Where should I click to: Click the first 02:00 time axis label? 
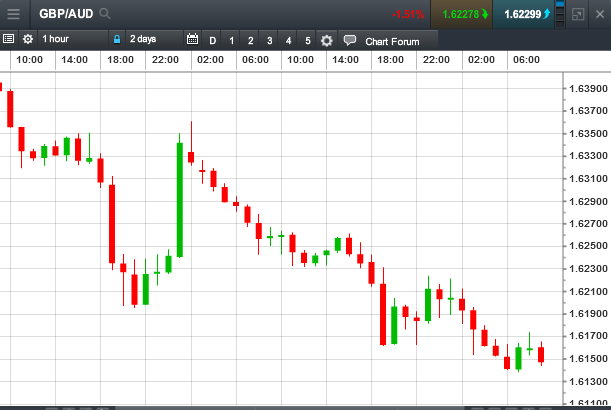[x=210, y=60]
